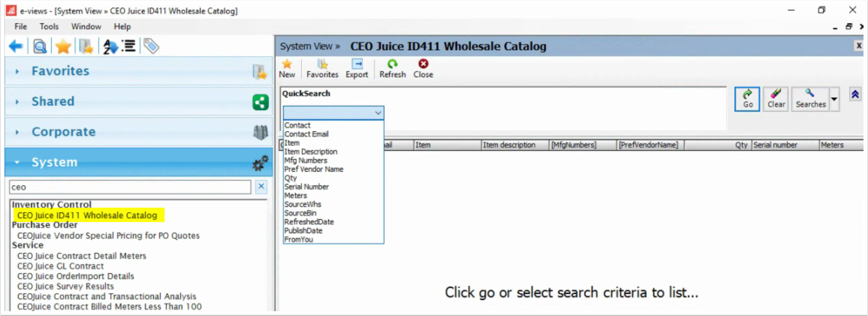The image size is (868, 316).
Task: Open the File menu
Action: click(20, 26)
